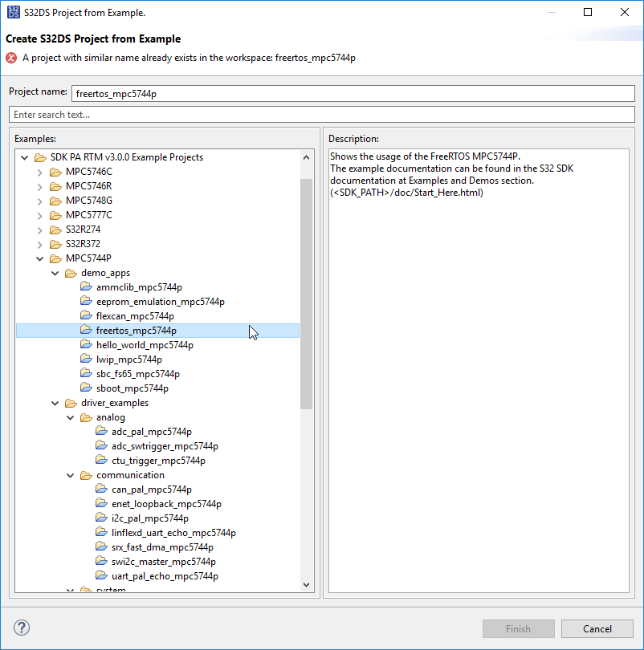The height and width of the screenshot is (650, 644).
Task: Expand the S32R372 tree node
Action: pos(40,244)
